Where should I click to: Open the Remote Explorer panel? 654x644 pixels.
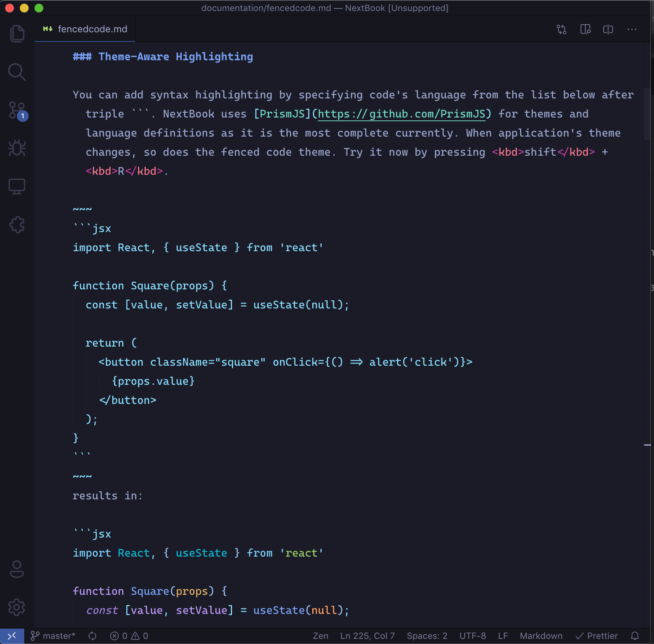(x=17, y=187)
